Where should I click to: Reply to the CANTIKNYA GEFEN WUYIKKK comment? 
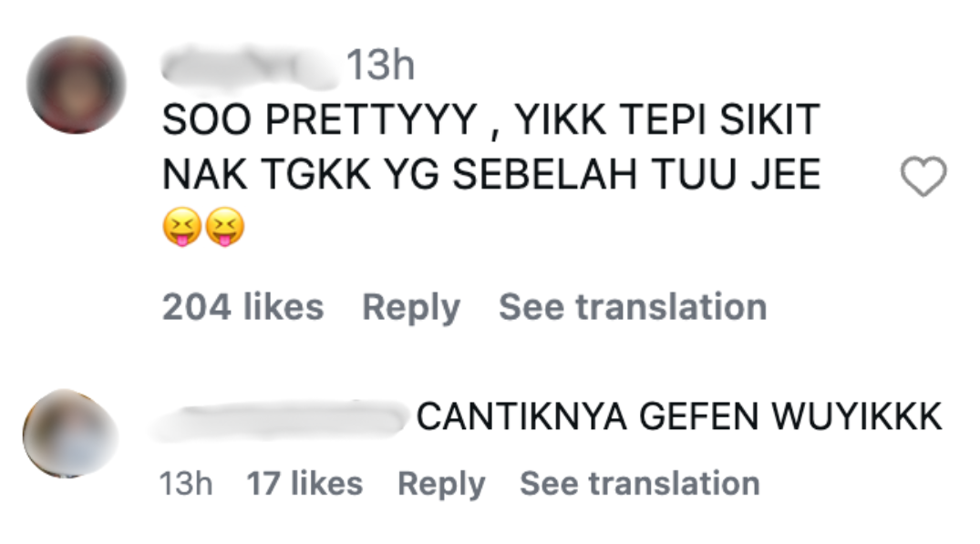(444, 482)
